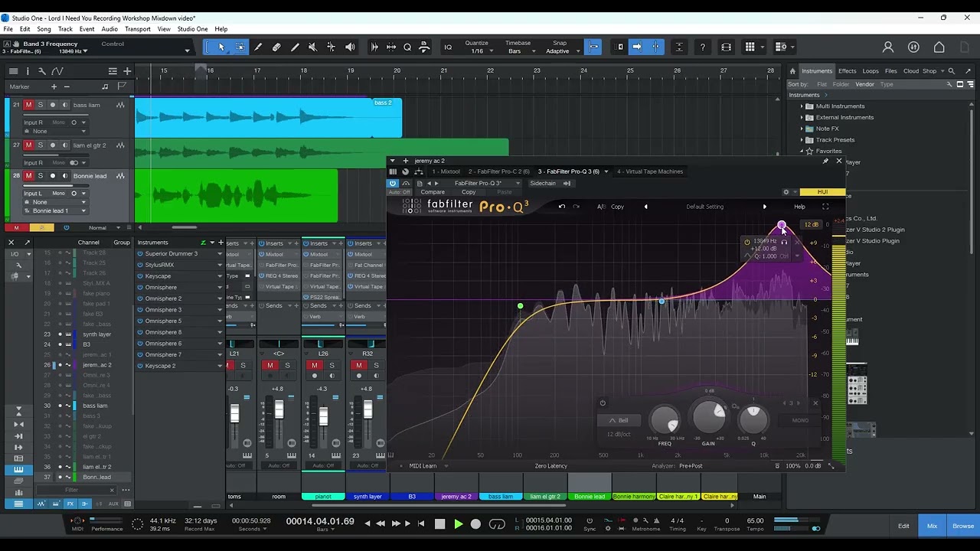This screenshot has width=980, height=551.
Task: Open the Transport menu
Action: click(138, 29)
